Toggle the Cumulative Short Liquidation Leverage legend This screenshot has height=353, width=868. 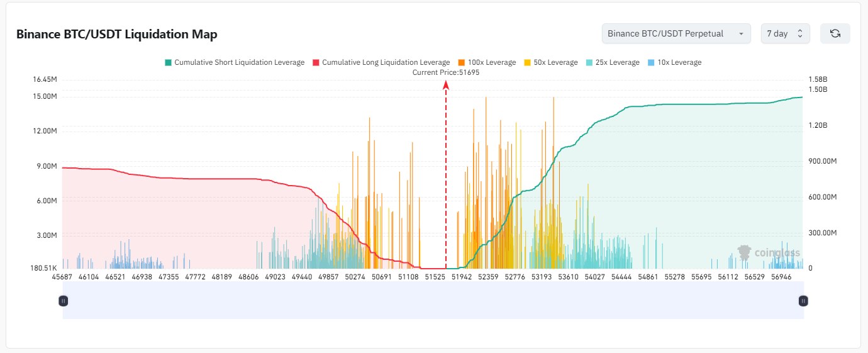tap(235, 62)
